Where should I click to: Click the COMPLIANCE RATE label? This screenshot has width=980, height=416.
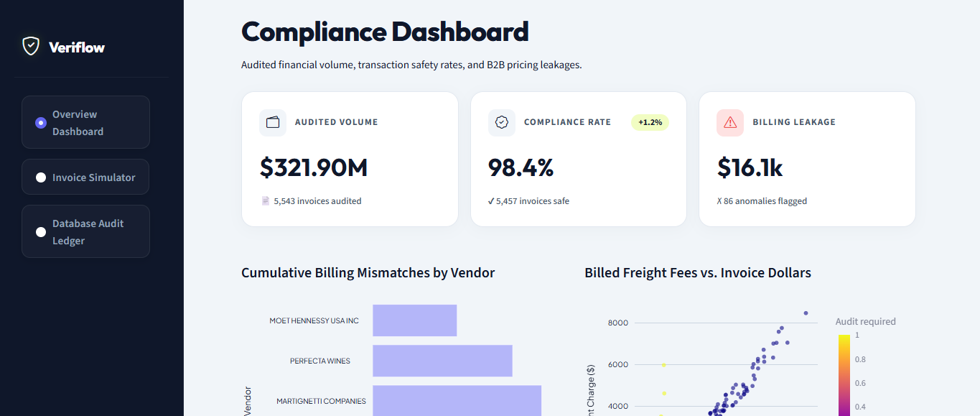[567, 122]
